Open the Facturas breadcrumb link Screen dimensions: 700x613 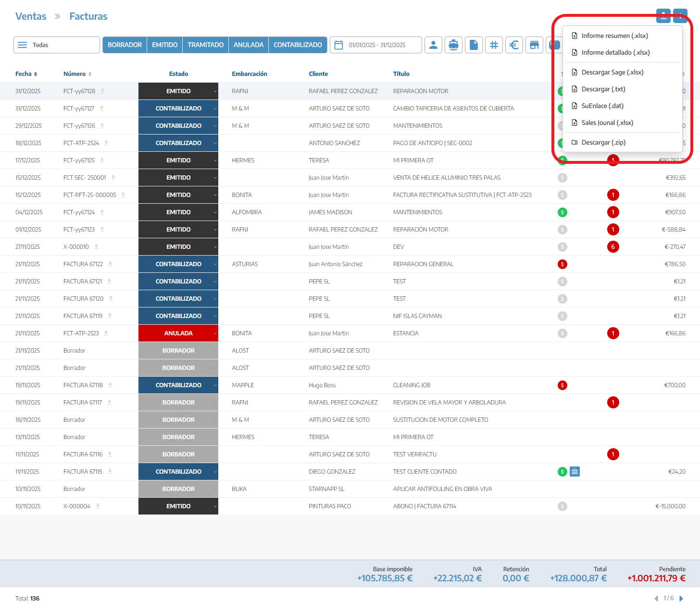click(88, 16)
